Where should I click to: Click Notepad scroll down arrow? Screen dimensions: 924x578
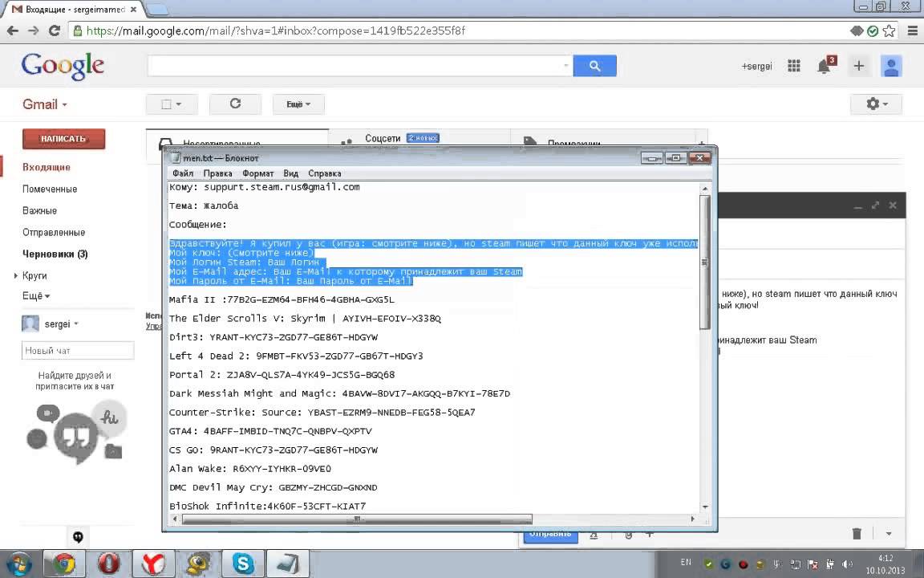tap(705, 507)
